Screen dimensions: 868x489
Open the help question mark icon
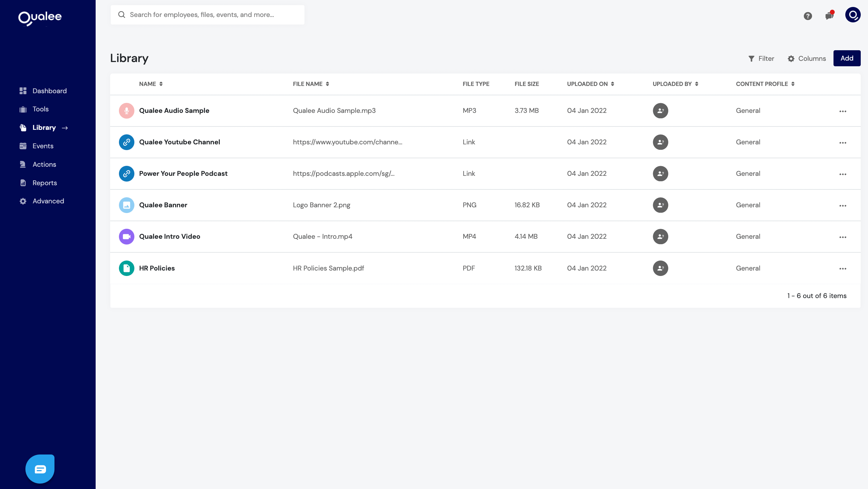click(807, 16)
